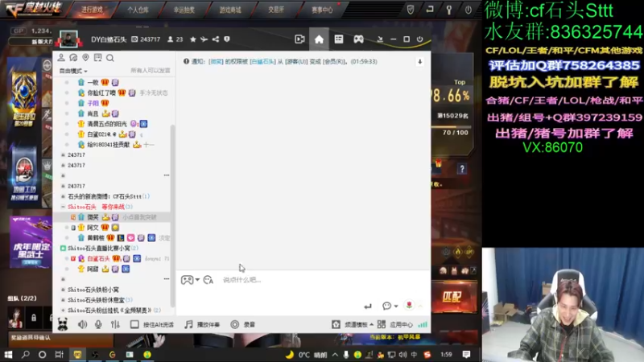The height and width of the screenshot is (362, 644).
Task: Click the favorite star icon beside channel ID
Action: click(193, 39)
